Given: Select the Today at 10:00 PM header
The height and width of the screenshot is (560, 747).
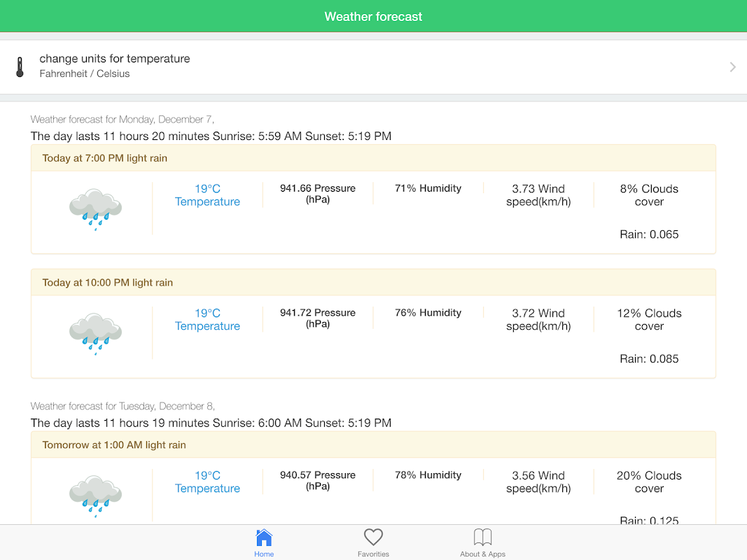Looking at the screenshot, I should pyautogui.click(x=108, y=283).
